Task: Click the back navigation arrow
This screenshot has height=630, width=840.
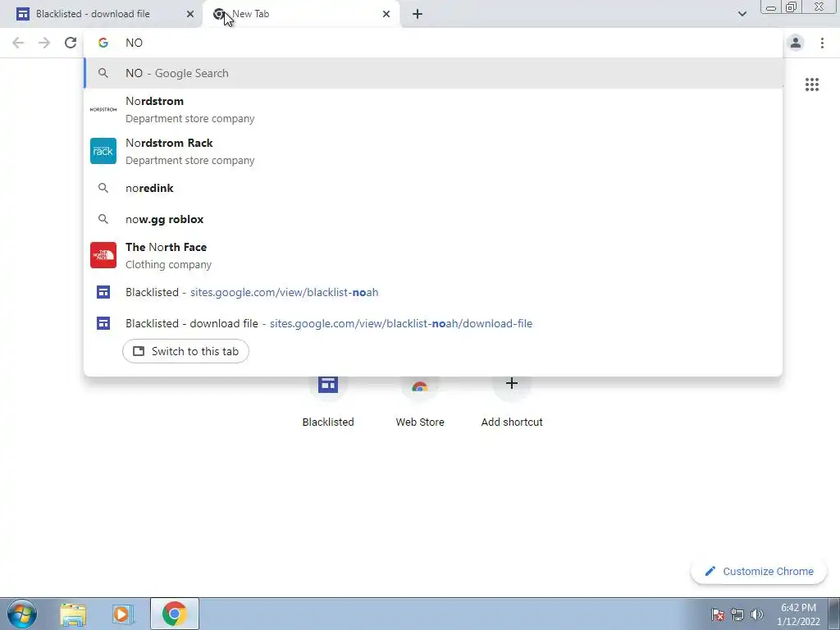Action: [x=18, y=43]
